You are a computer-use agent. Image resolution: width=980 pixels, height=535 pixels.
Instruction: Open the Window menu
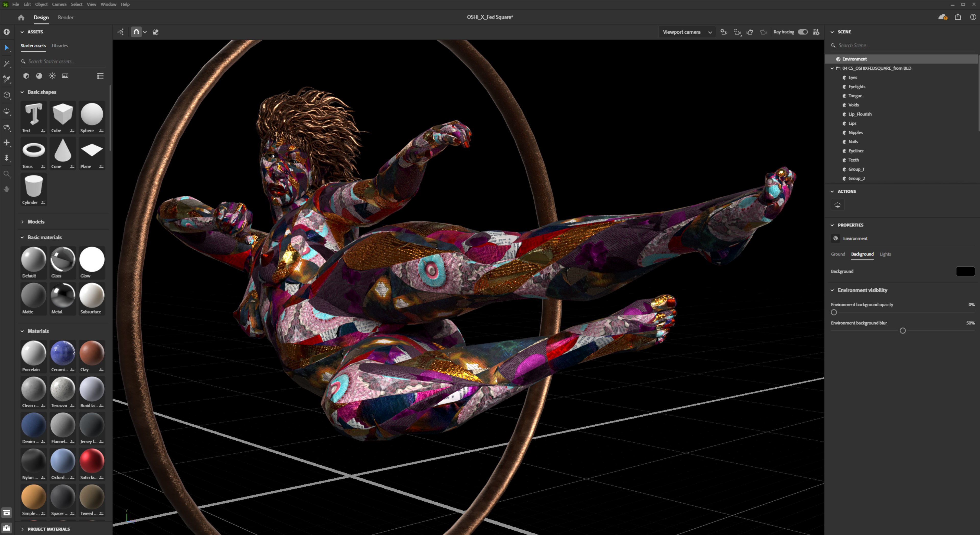[108, 5]
